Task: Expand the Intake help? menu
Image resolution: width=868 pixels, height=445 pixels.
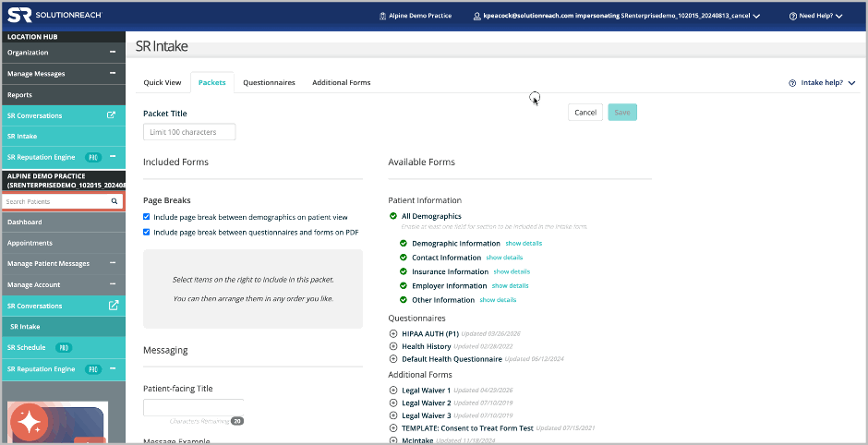Action: 822,83
